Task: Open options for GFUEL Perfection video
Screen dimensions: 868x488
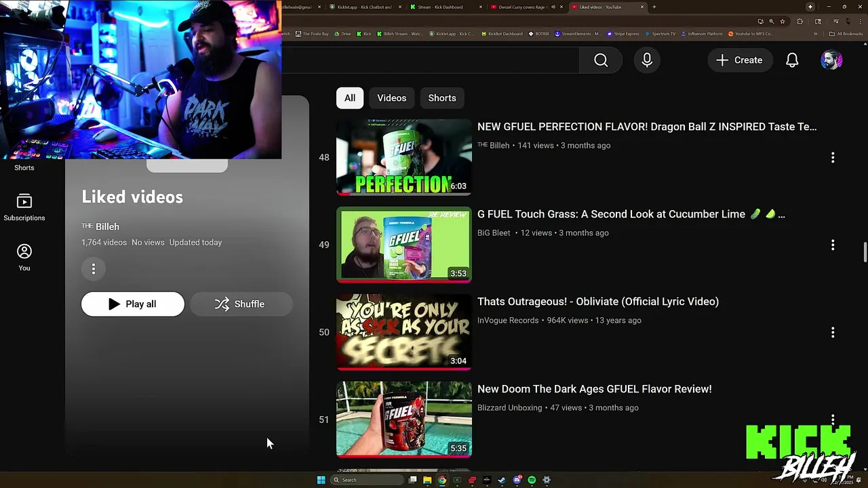Action: point(833,158)
